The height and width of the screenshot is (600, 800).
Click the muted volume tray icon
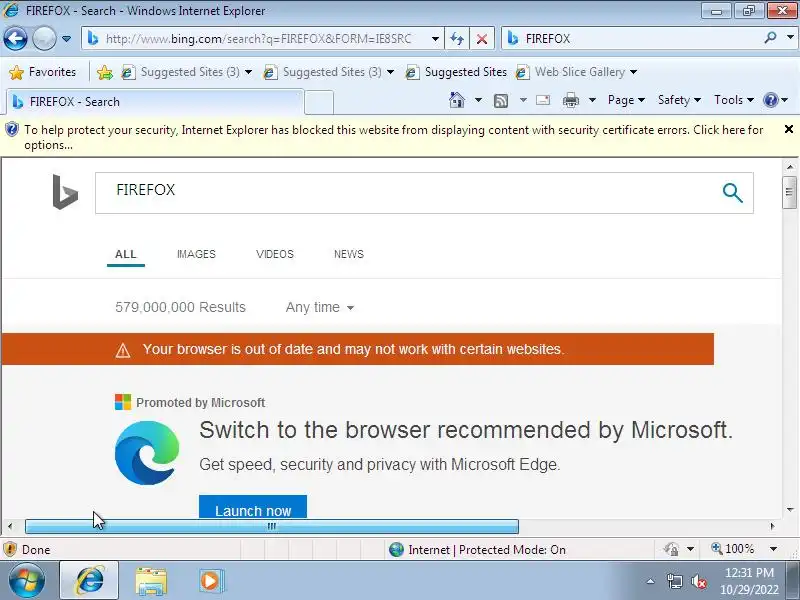coord(699,581)
